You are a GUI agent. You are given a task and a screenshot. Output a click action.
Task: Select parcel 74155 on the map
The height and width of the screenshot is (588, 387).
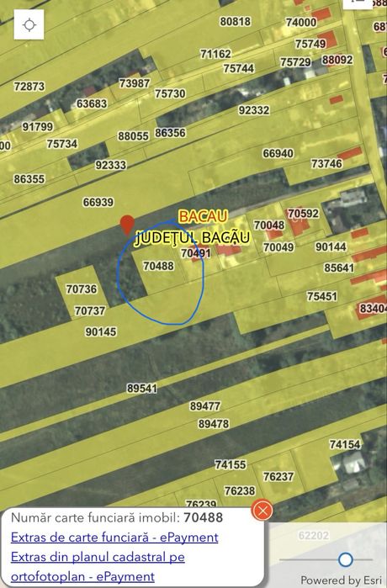(231, 464)
